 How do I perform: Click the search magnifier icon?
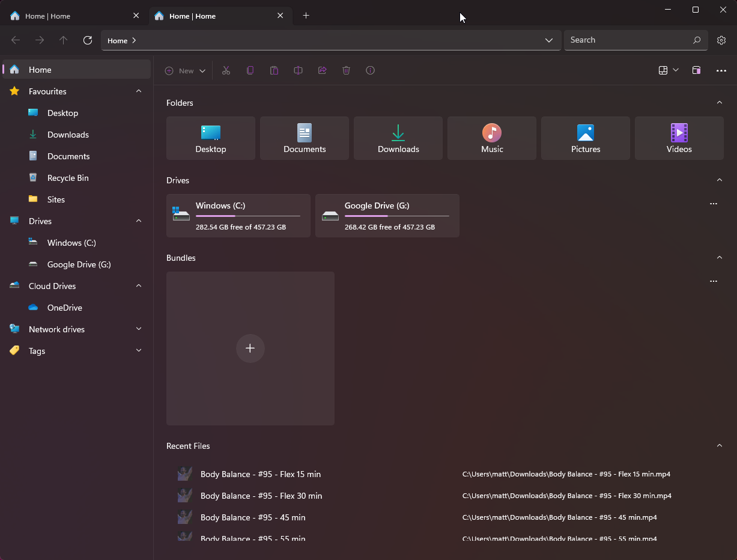pyautogui.click(x=697, y=40)
